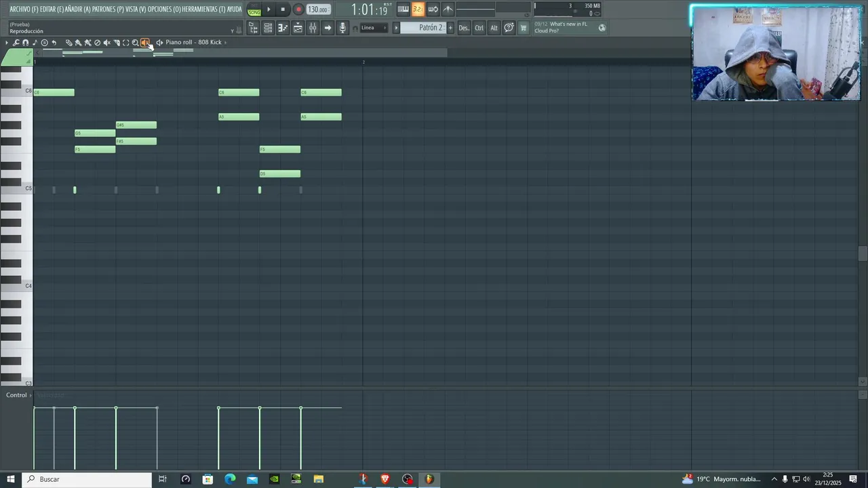The width and height of the screenshot is (868, 488).
Task: Click the tempo 130.000 field
Action: 318,9
